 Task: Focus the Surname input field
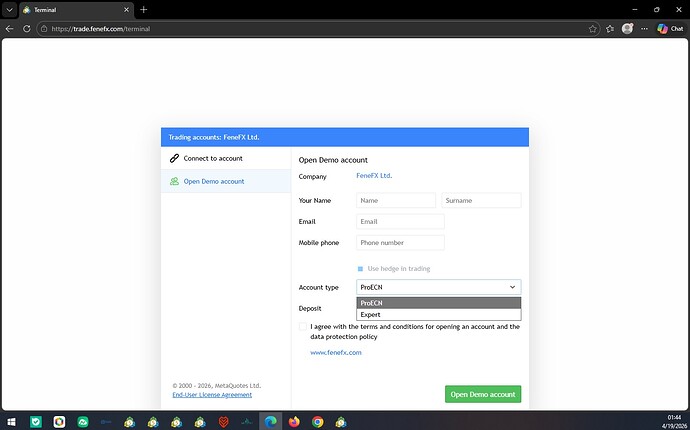point(481,200)
